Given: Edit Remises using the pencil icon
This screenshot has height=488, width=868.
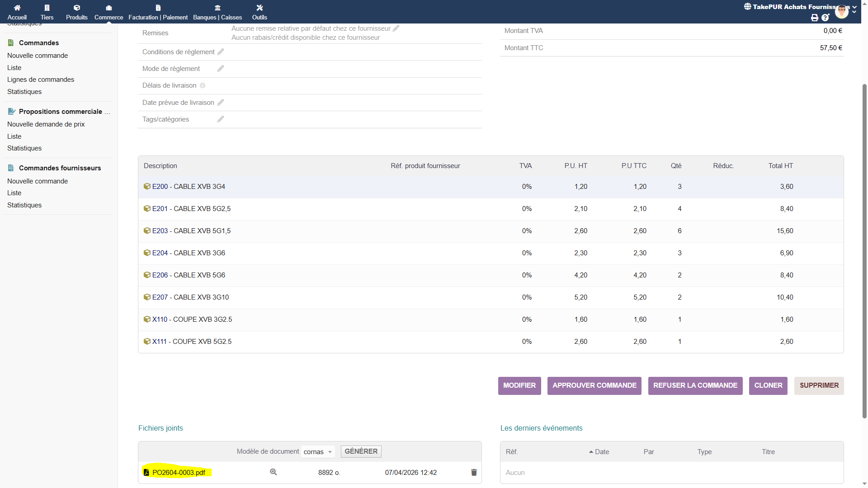Looking at the screenshot, I should pos(396,28).
